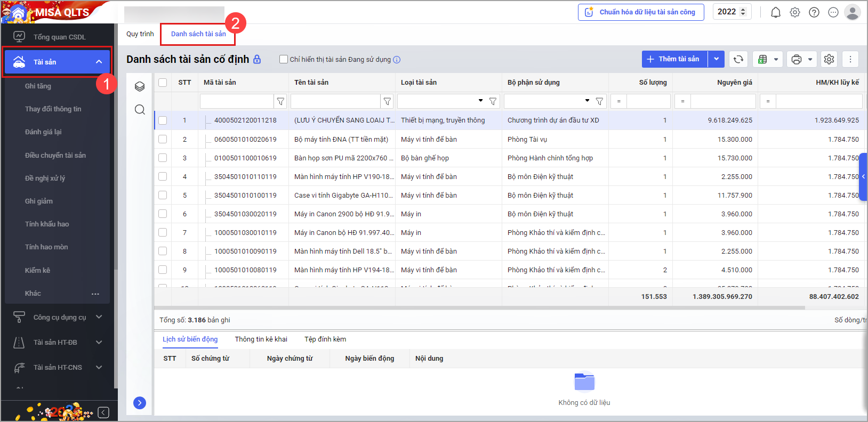Enable 'Chỉ hiển thị tài sản Đang sử dụng' checkbox
The height and width of the screenshot is (422, 868).
284,59
